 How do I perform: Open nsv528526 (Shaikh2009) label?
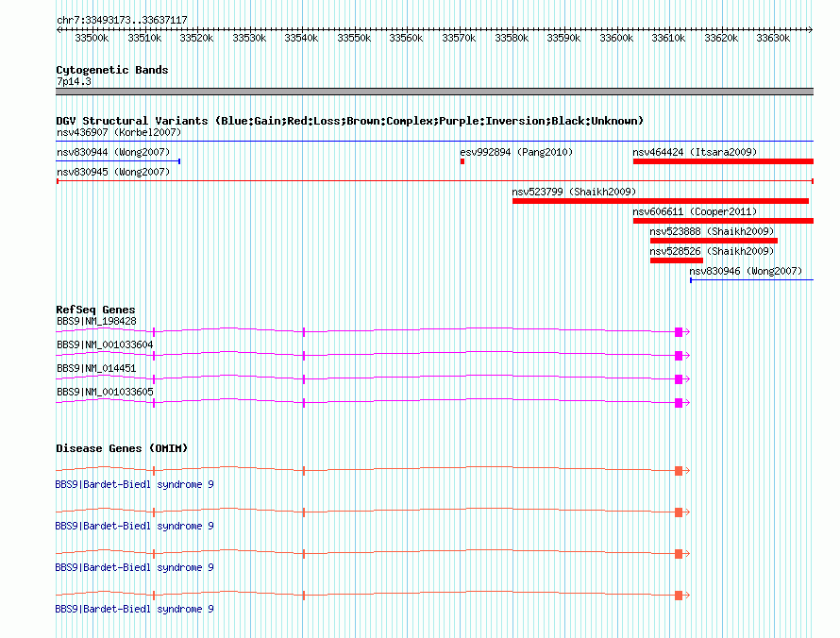coord(712,251)
